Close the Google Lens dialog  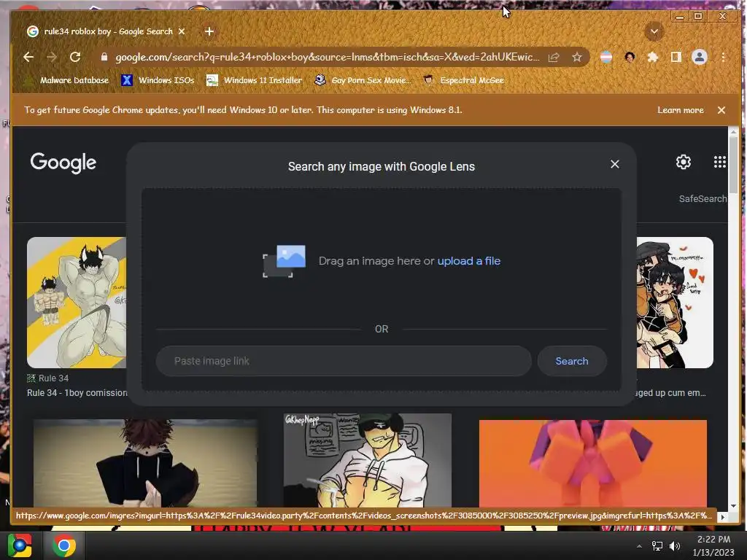coord(614,164)
